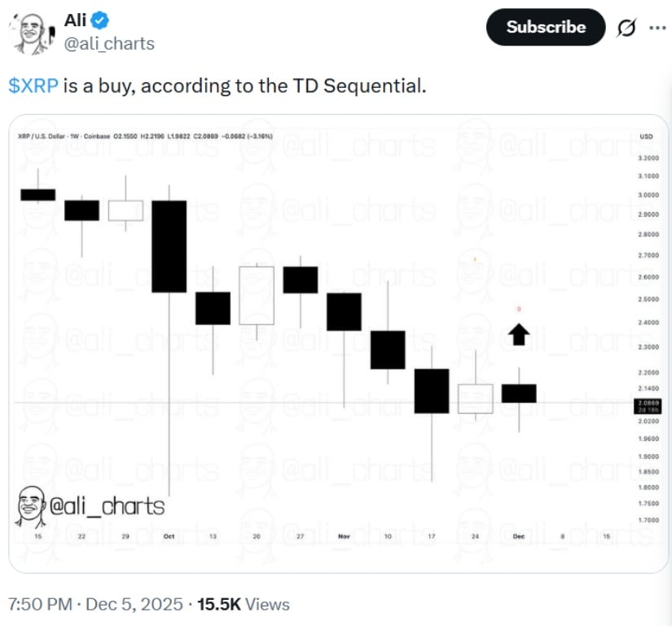Click the @ali_charts handle under the name
Viewport: 672px width, 626px height.
click(108, 43)
